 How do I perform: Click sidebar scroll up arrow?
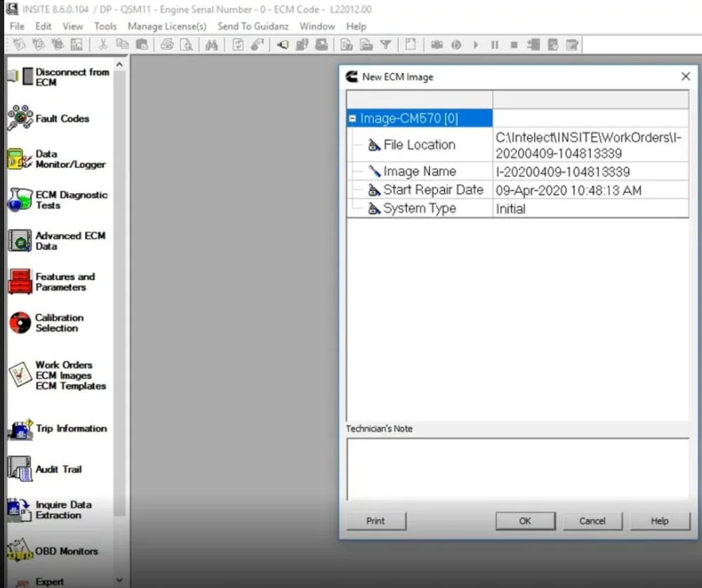pos(119,65)
